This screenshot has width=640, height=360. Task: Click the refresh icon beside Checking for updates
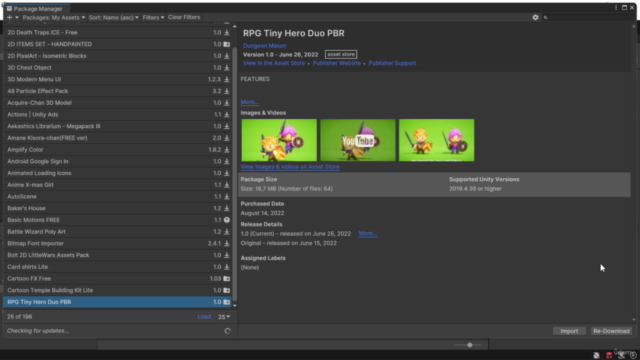click(x=227, y=331)
